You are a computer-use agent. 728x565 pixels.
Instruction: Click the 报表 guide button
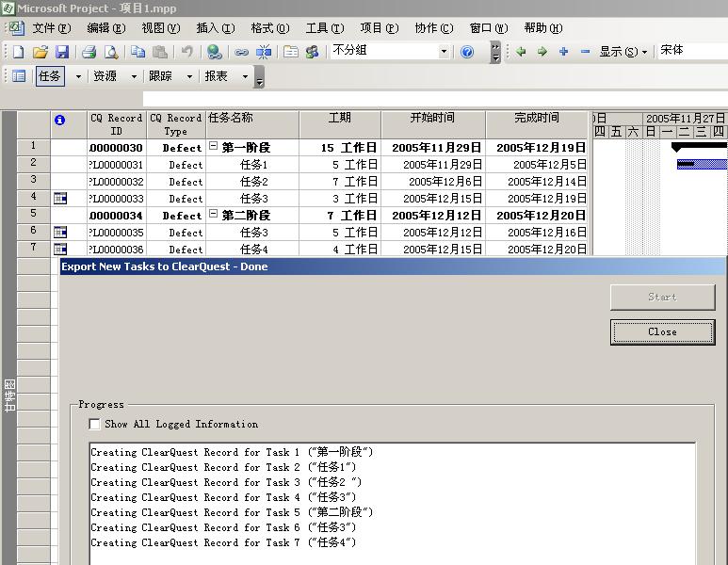coord(217,75)
